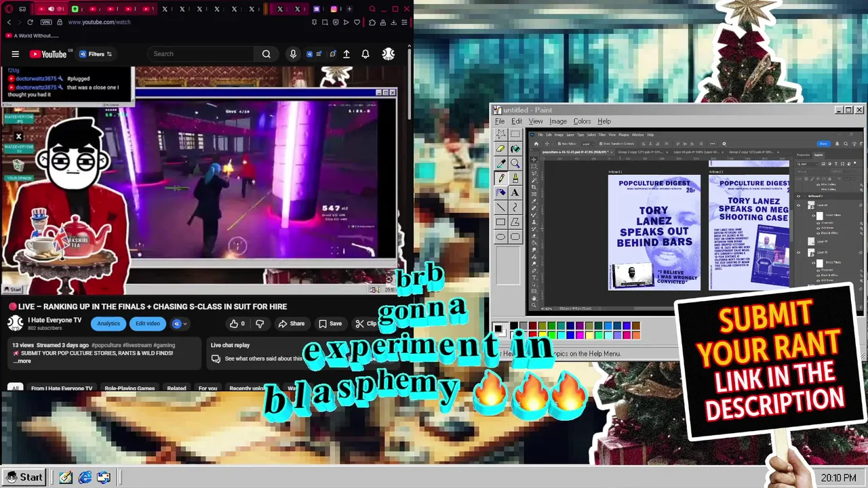Pick the Text tool in Paint
This screenshot has height=488, width=868.
coord(515,192)
